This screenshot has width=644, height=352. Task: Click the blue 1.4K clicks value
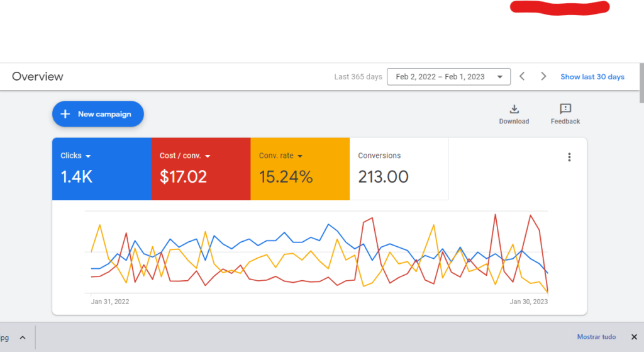tap(77, 177)
